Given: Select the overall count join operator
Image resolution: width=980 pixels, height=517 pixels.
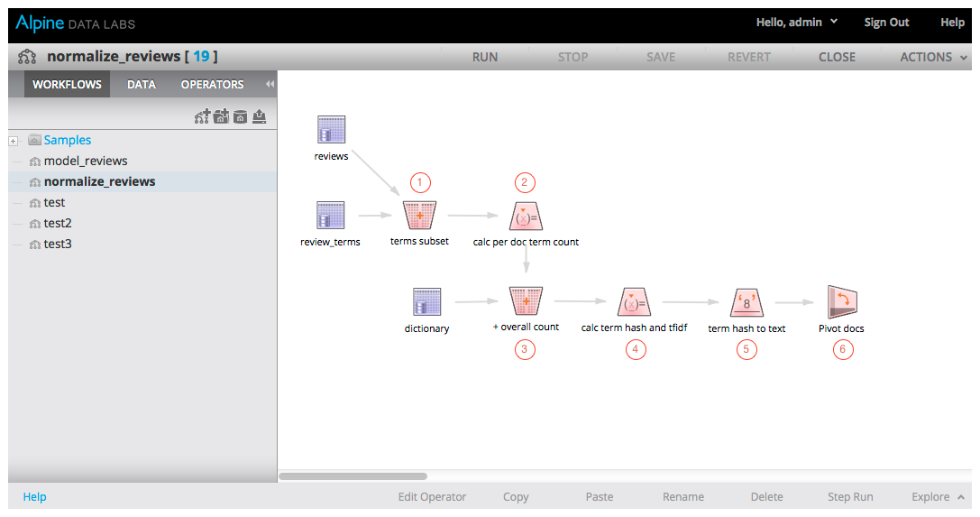Looking at the screenshot, I should click(525, 301).
